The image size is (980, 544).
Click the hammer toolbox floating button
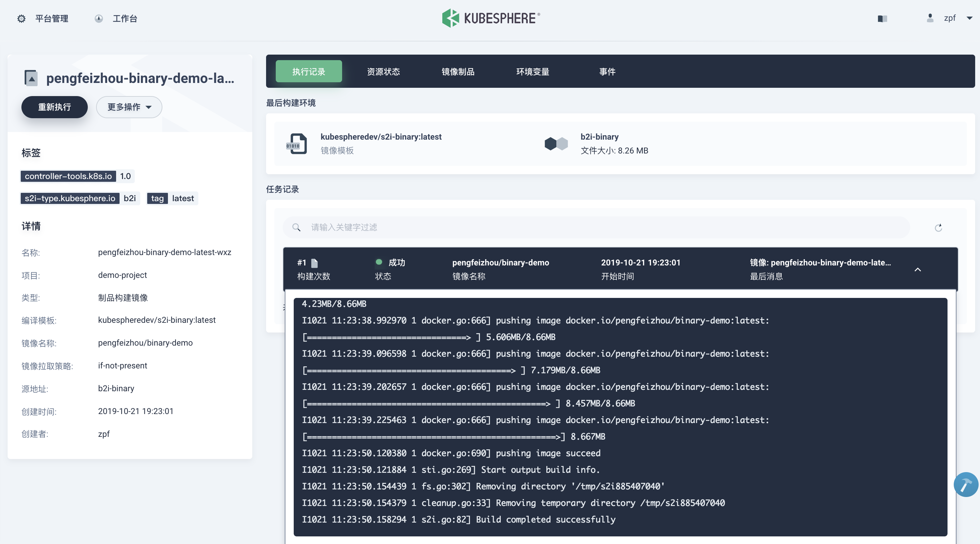[965, 485]
